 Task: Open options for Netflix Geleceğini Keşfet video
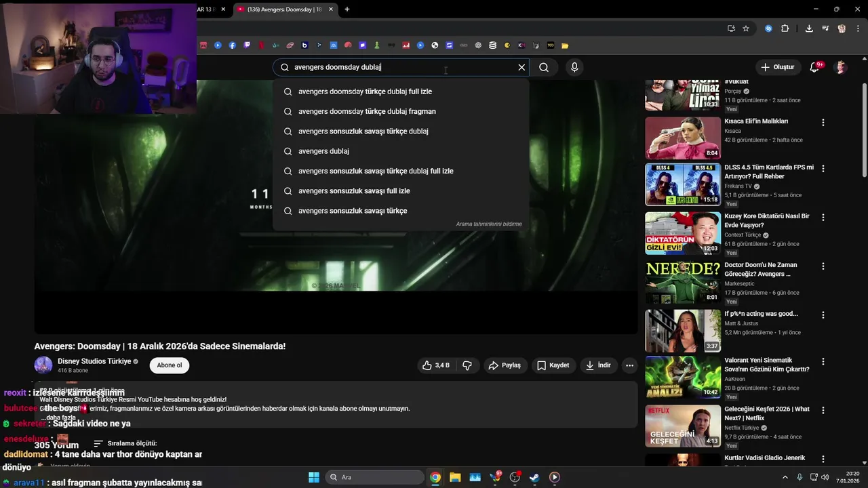click(823, 411)
